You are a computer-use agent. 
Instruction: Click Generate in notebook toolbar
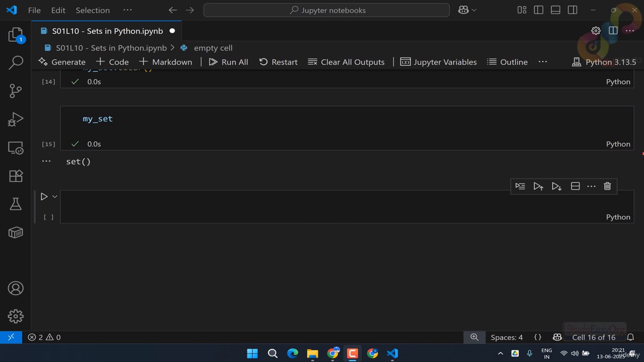(x=62, y=62)
